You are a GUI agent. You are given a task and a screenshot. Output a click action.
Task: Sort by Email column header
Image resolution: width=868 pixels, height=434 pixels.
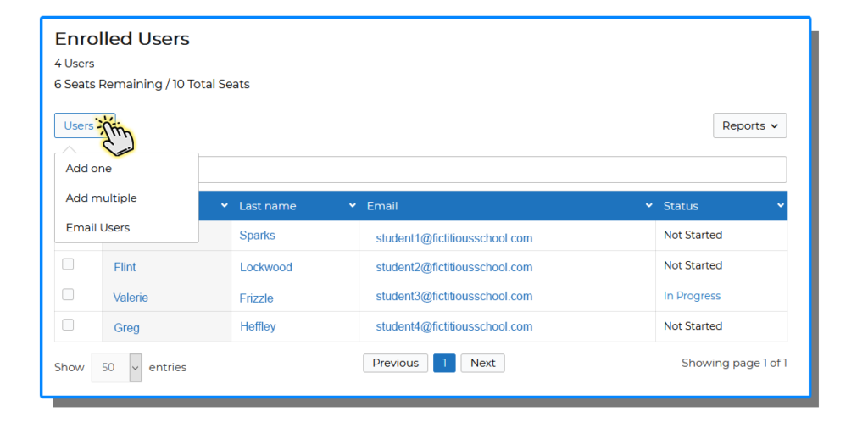click(x=507, y=206)
